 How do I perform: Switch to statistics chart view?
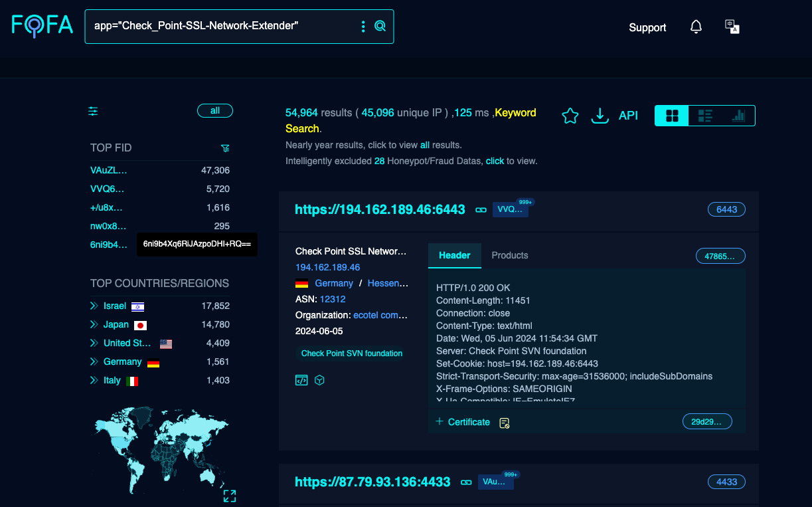[738, 116]
